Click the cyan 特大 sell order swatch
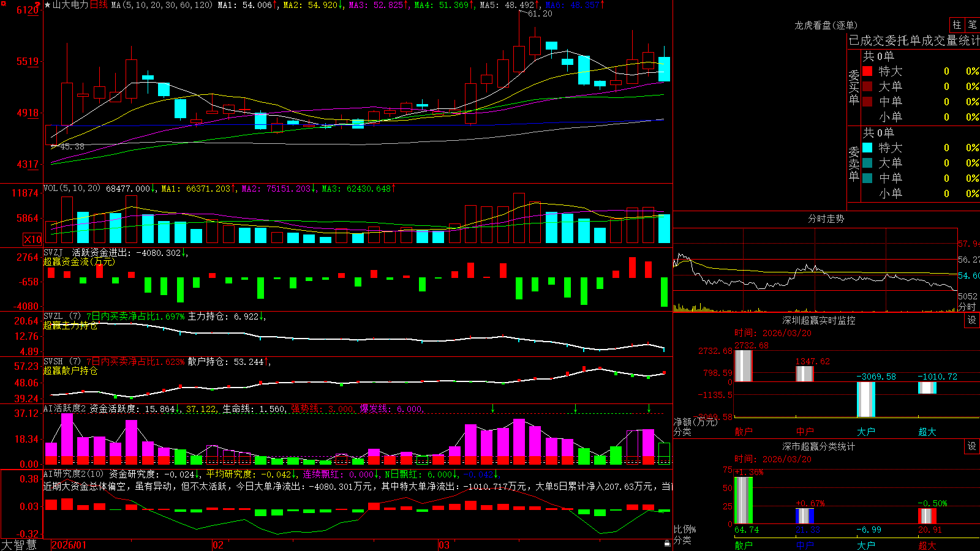Image resolution: width=980 pixels, height=551 pixels. (x=867, y=148)
